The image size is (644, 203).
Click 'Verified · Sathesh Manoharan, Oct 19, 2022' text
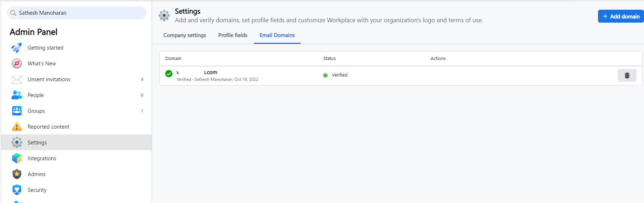pyautogui.click(x=217, y=79)
